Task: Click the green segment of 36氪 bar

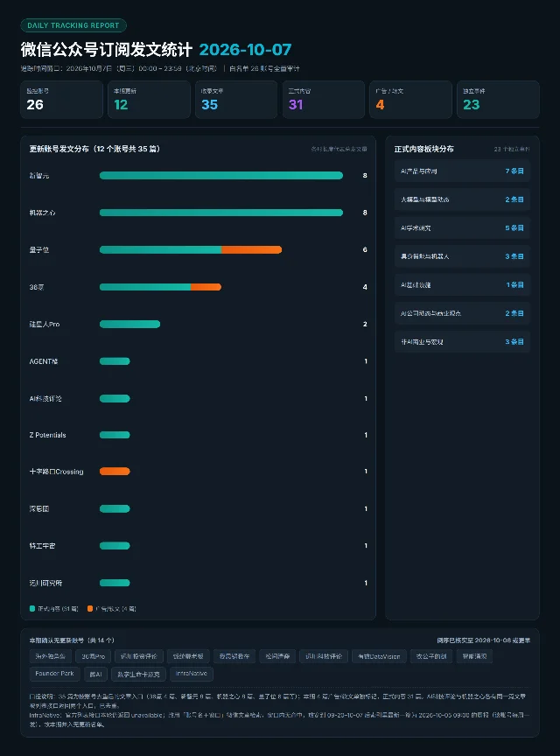Action: pyautogui.click(x=145, y=287)
